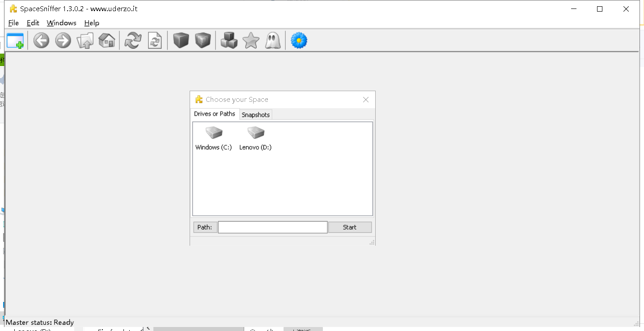Screen dimensions: 644x331
Task: Go back with the left arrow icon
Action: pos(41,41)
